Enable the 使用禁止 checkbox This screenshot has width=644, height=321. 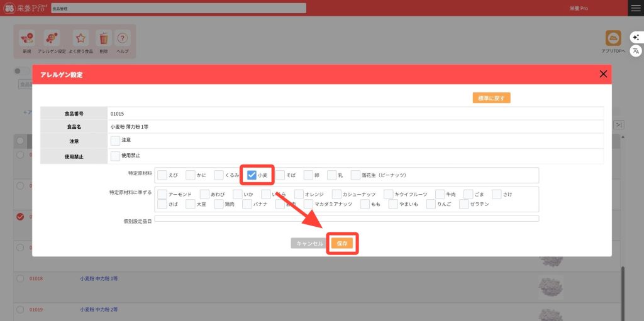pyautogui.click(x=115, y=155)
